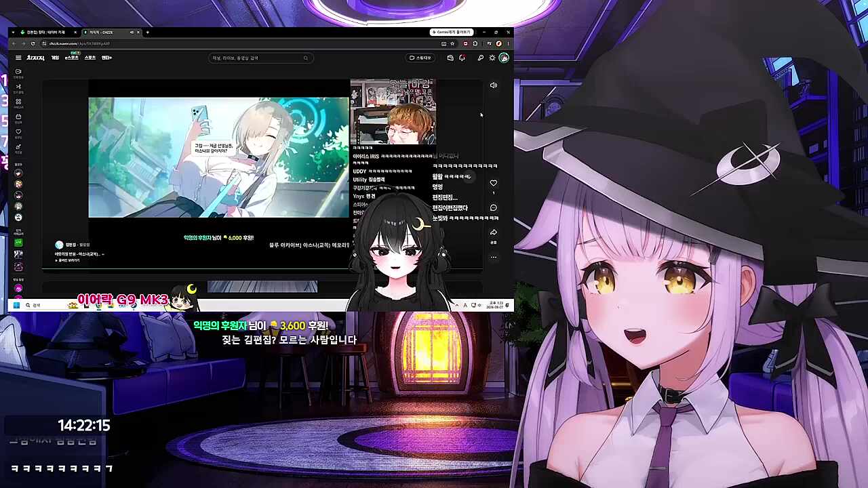Bookmark this page with star icon
This screenshot has width=868, height=488.
point(452,43)
